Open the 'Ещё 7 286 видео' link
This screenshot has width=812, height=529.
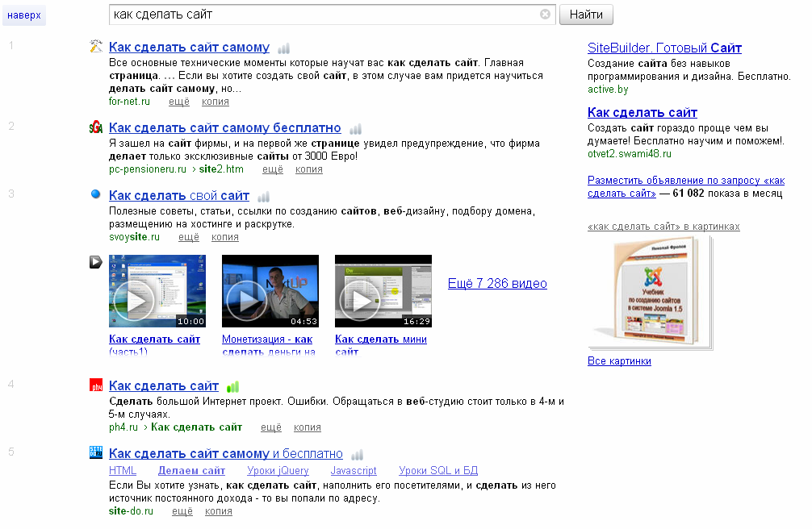pyautogui.click(x=497, y=284)
